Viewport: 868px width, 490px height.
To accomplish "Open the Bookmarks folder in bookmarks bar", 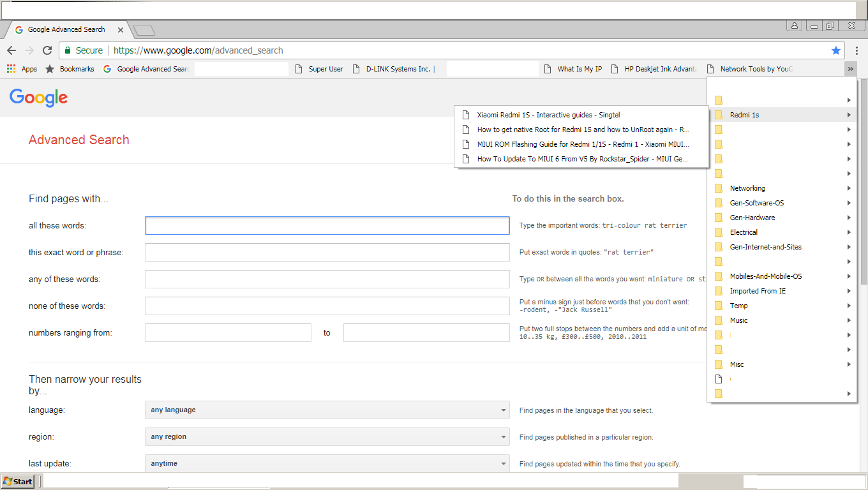I will [x=70, y=69].
